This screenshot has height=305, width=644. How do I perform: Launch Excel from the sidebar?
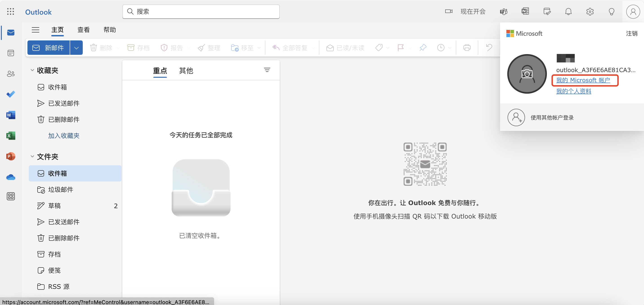tap(11, 136)
